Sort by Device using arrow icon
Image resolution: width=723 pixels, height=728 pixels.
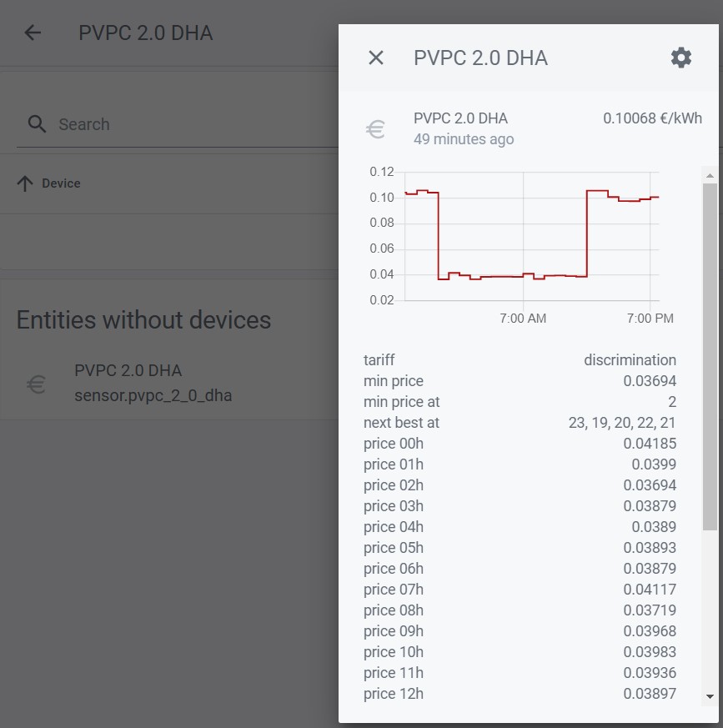(25, 183)
